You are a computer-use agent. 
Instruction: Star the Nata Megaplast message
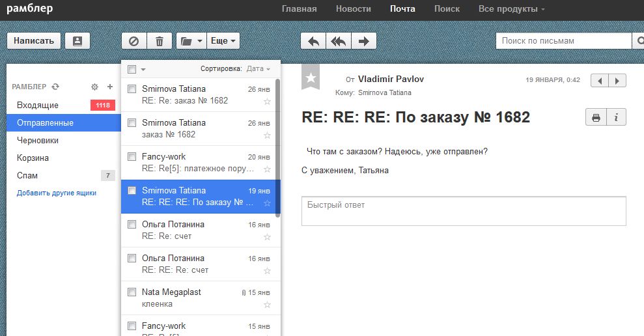[x=267, y=304]
